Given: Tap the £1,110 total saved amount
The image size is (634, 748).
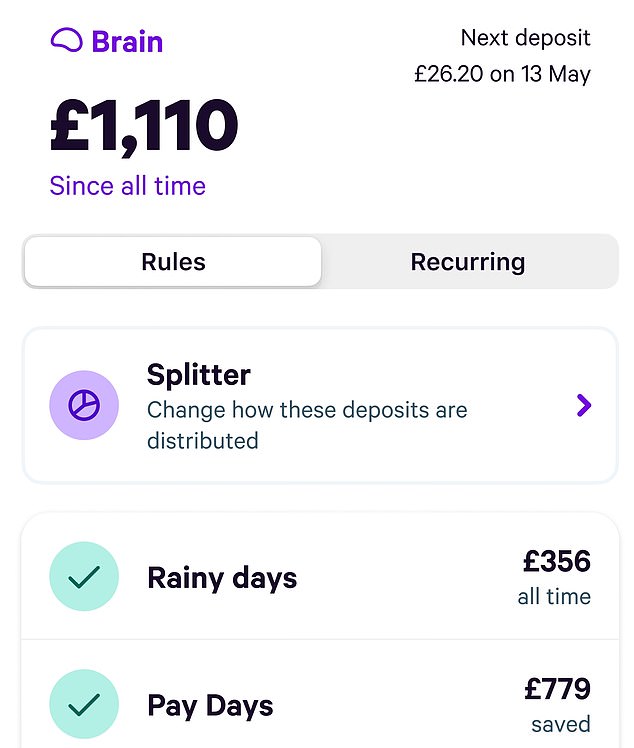Looking at the screenshot, I should pyautogui.click(x=144, y=126).
